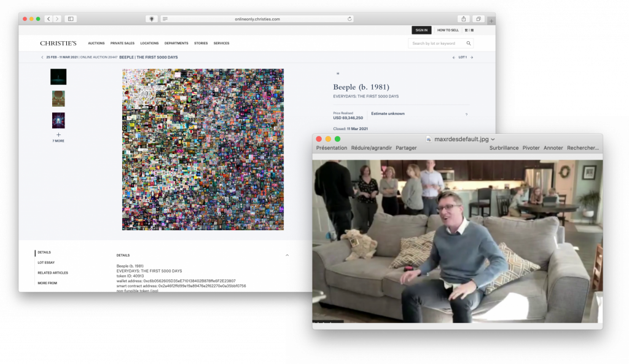Click Pivoter to rotate the image
Screen dimensions: 629x364
[531, 148]
